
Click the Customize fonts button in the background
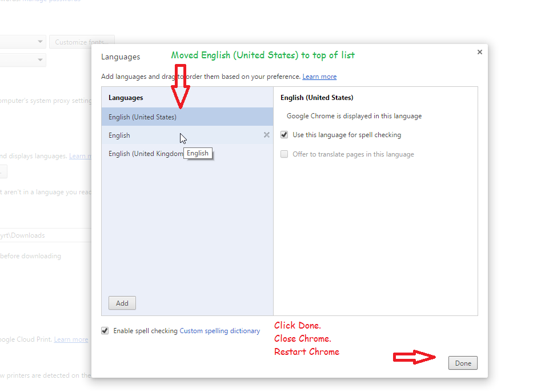click(x=82, y=42)
